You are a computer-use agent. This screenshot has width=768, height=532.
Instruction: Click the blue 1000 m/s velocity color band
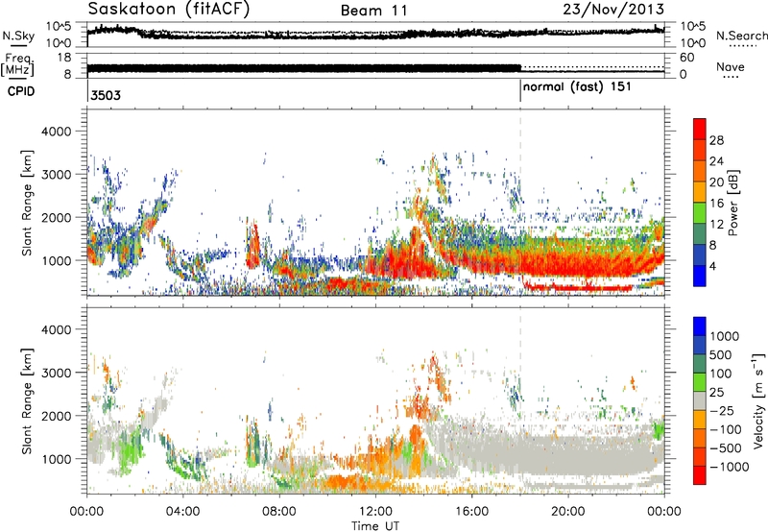[700, 326]
